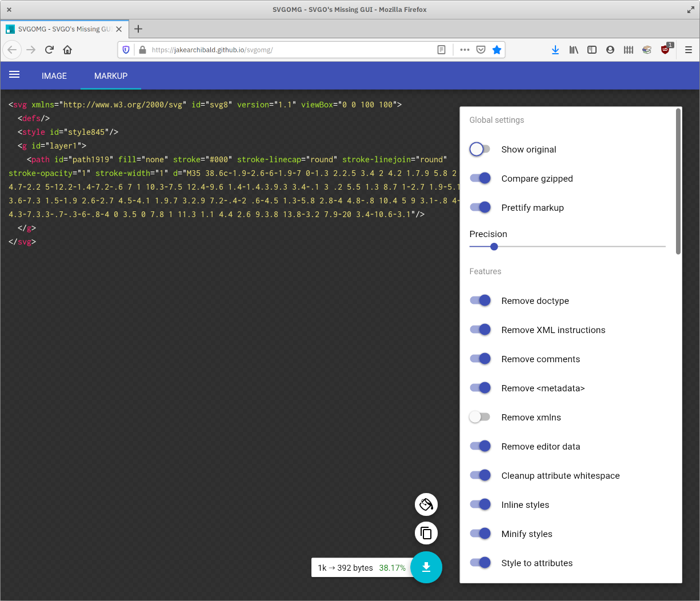Enable Remove xmlns option

pos(480,417)
